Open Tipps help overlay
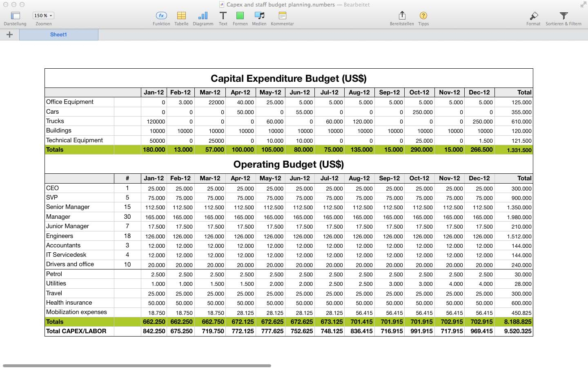Viewport: 588px width, 368px height. tap(423, 16)
